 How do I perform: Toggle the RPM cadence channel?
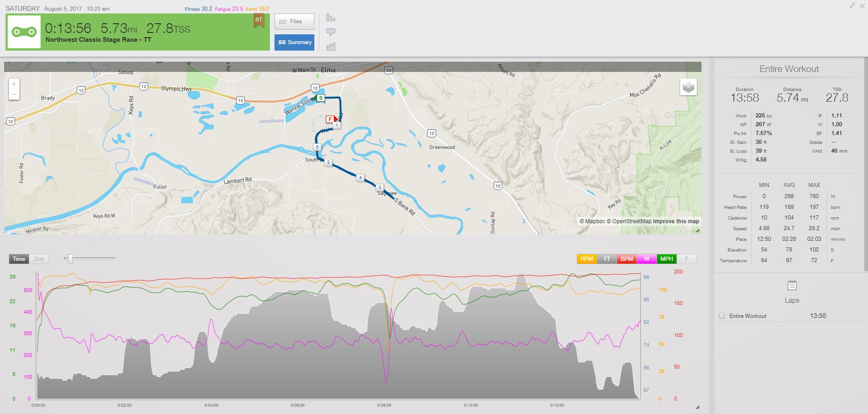click(587, 259)
